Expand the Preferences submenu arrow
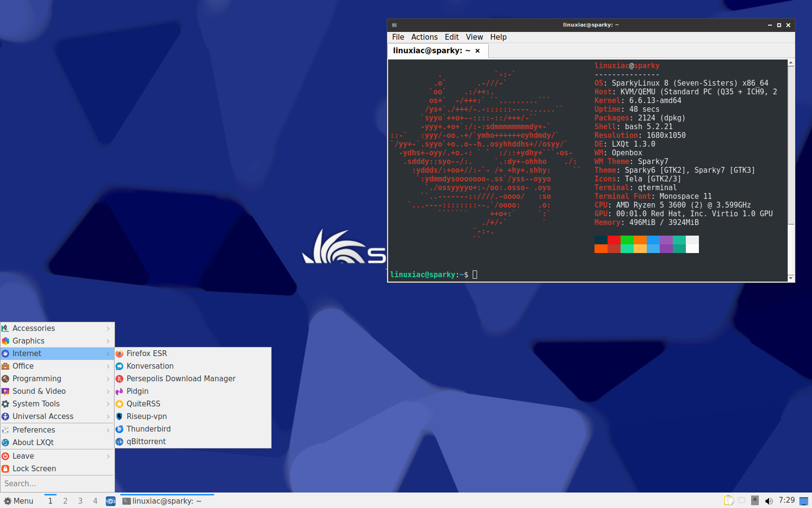Screen dimensions: 812x508 pos(108,430)
